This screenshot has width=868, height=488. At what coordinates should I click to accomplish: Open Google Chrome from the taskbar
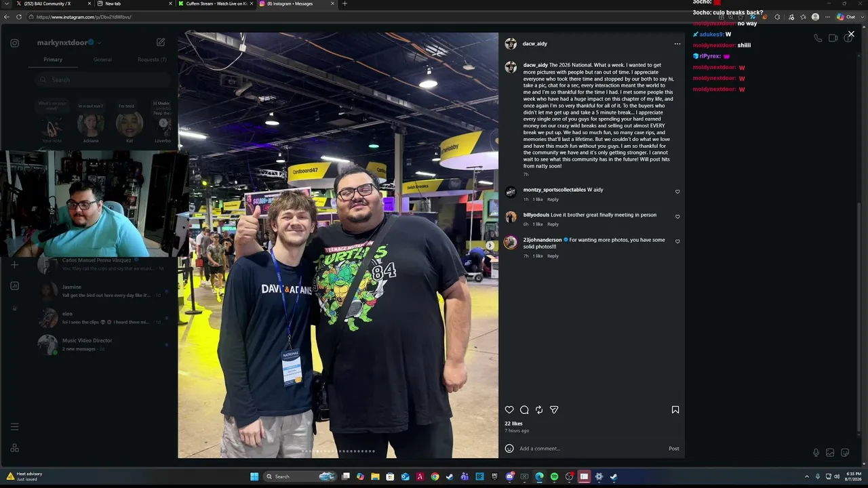point(435,476)
